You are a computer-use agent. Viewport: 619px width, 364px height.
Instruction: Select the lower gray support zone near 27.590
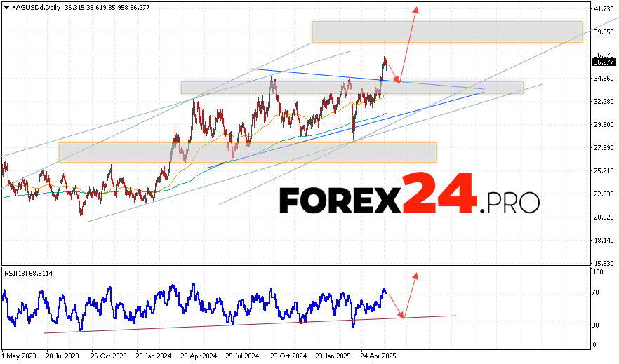point(247,152)
